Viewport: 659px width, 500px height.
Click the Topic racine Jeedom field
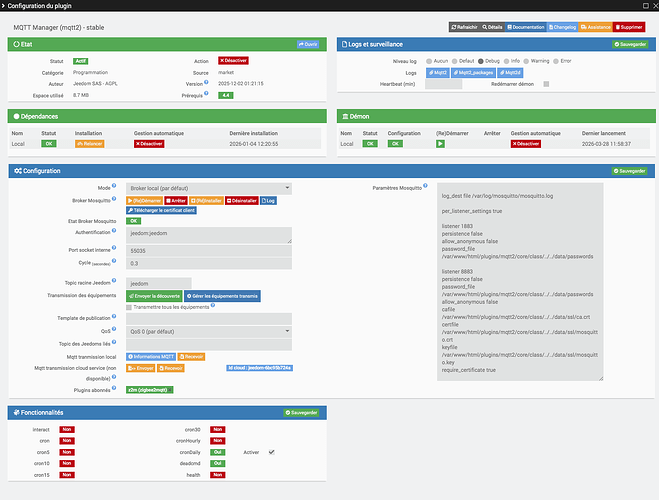point(159,283)
